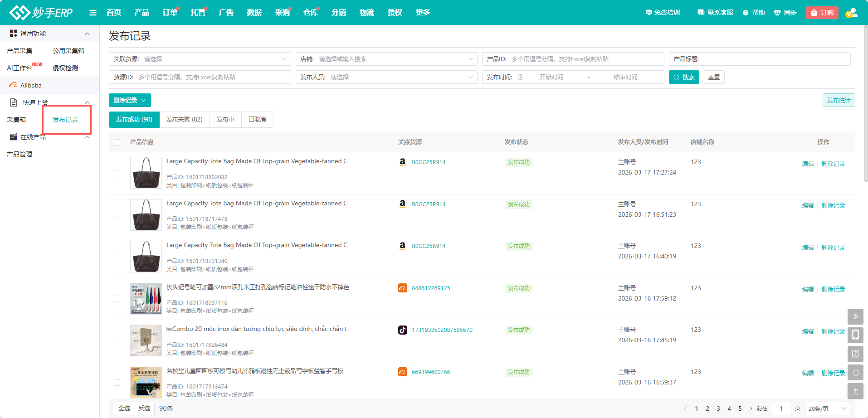868x418 pixels.
Task: Open the help manual book floating icon
Action: [855, 354]
